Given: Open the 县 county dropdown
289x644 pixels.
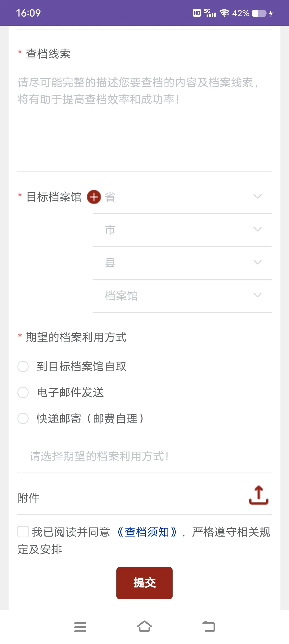Looking at the screenshot, I should pyautogui.click(x=182, y=263).
